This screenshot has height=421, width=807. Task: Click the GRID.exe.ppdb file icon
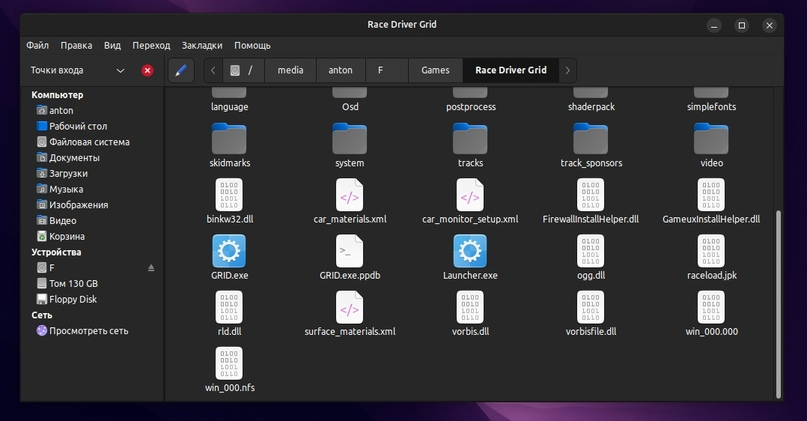[349, 251]
